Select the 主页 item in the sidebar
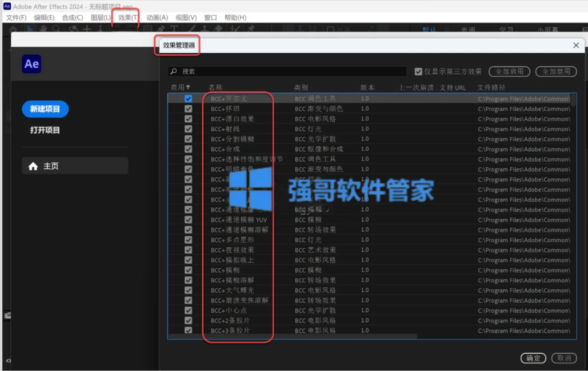588x371 pixels. [x=75, y=166]
